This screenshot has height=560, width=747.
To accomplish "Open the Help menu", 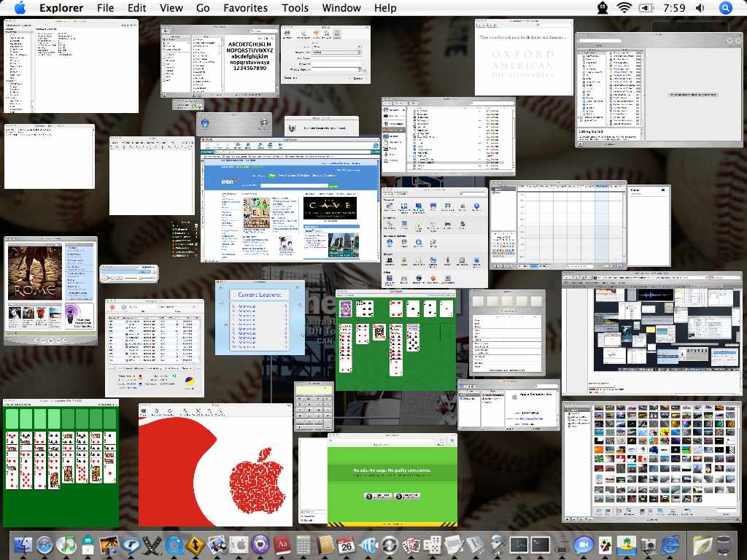I will pyautogui.click(x=385, y=8).
